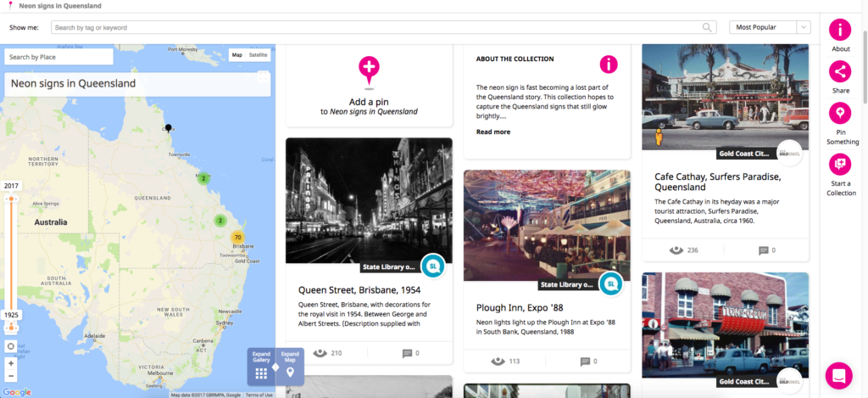The width and height of the screenshot is (868, 398).
Task: Click comment icon on Plough Inn card
Action: (x=585, y=362)
